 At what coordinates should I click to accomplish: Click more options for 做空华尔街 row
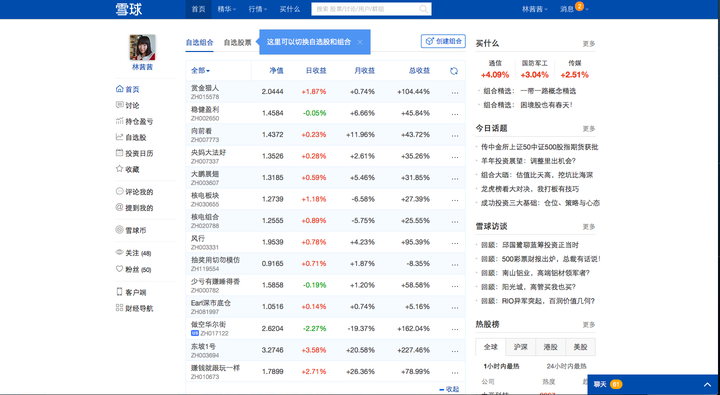pyautogui.click(x=455, y=329)
